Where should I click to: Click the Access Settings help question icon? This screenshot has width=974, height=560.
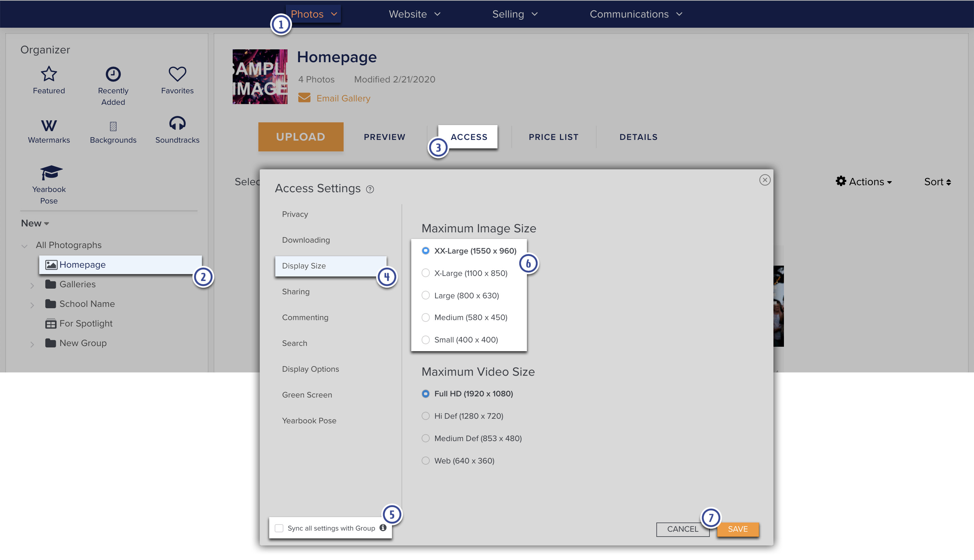tap(370, 189)
